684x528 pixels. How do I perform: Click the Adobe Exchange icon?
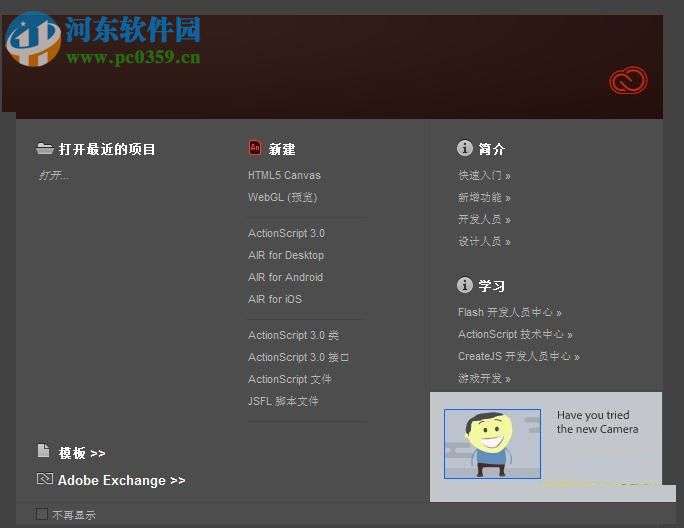[x=44, y=479]
